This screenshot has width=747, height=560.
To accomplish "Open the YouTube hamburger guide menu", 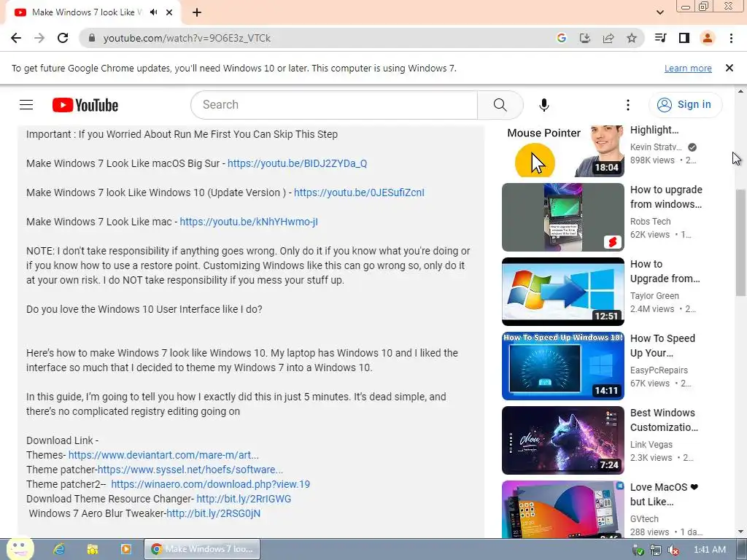I will click(26, 105).
